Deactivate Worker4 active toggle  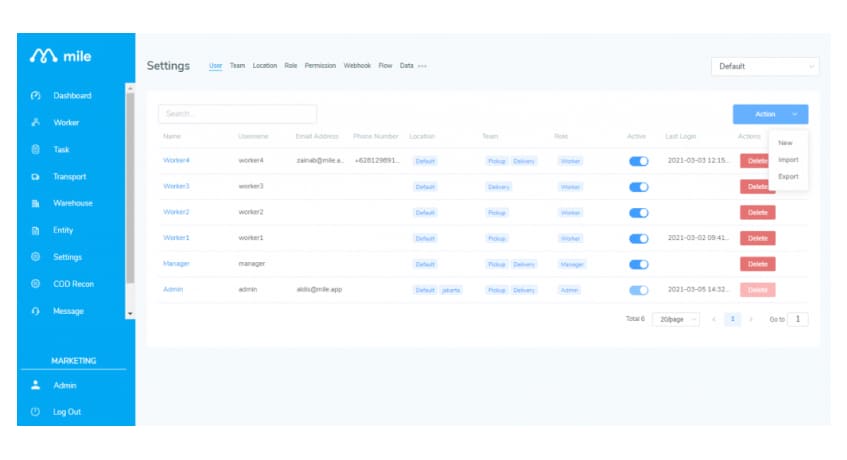point(638,161)
